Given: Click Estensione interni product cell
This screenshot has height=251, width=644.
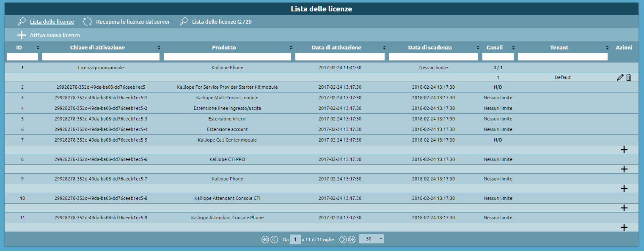Looking at the screenshot, I should [227, 119].
